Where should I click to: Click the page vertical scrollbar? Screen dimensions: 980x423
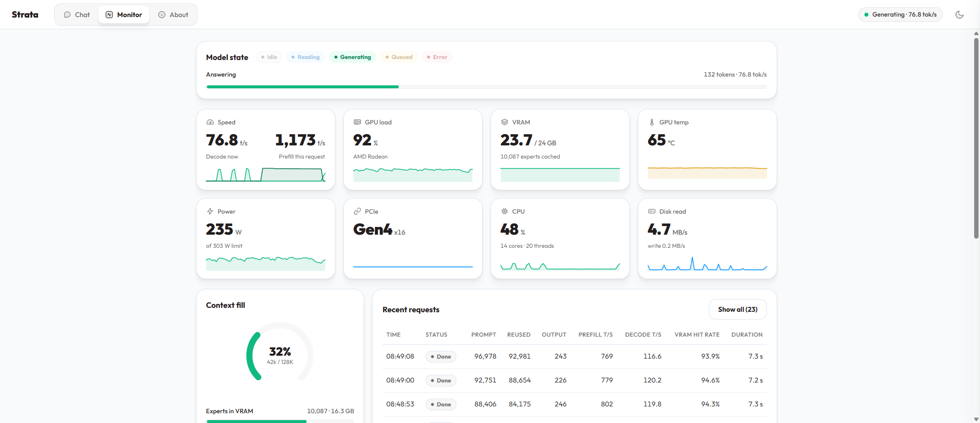[x=976, y=139]
